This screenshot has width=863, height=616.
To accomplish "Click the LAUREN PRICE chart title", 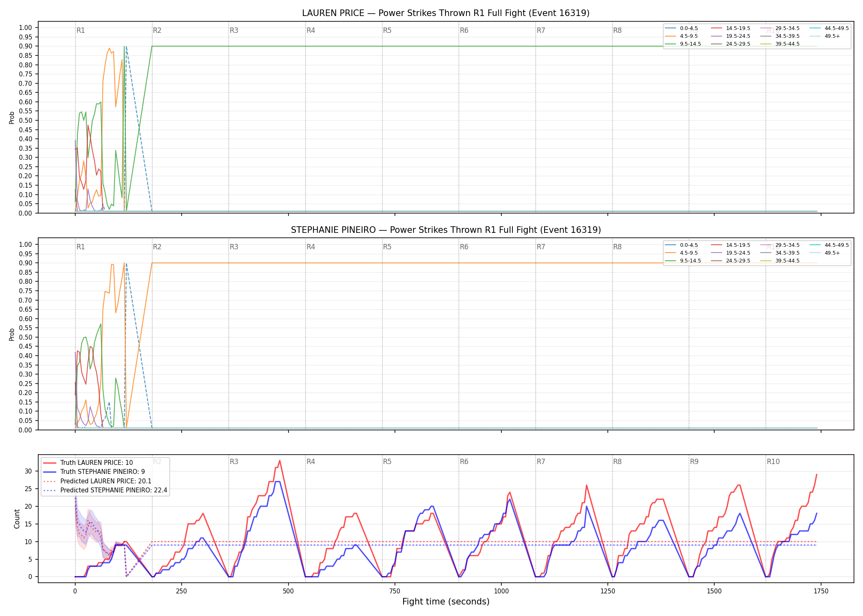I will (445, 13).
